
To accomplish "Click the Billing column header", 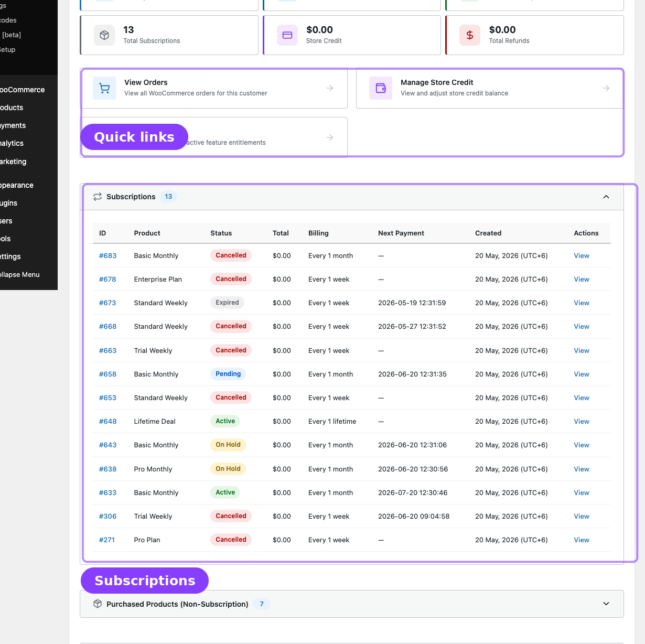I will coord(318,233).
